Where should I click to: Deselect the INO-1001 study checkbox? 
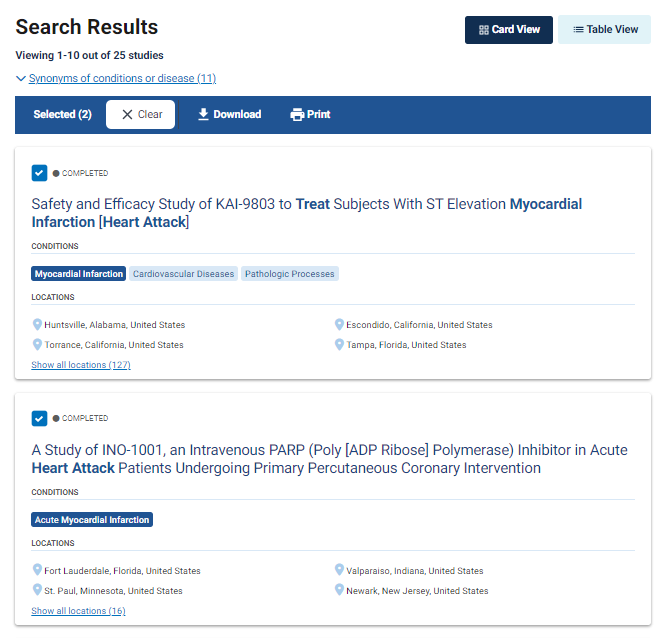39,418
